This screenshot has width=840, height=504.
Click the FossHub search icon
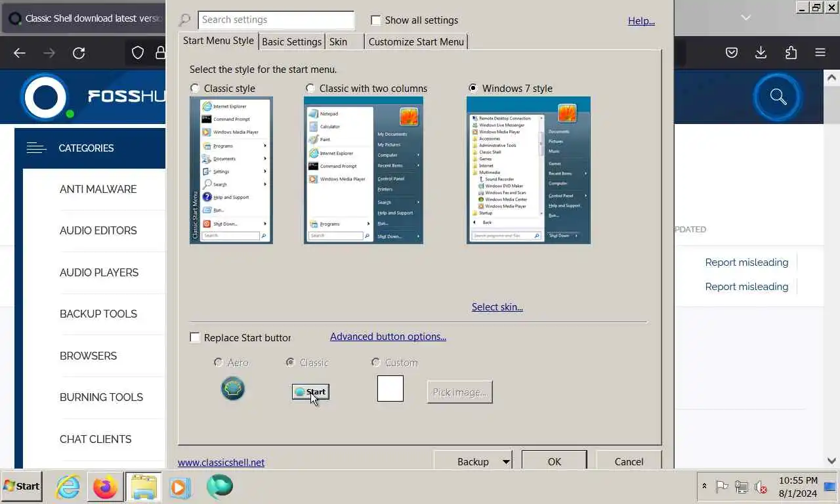(778, 97)
